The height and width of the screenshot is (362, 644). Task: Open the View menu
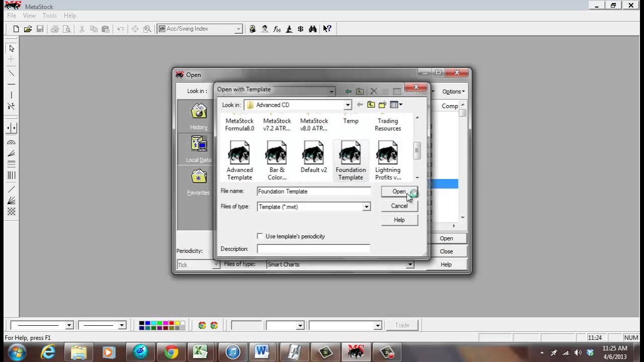pyautogui.click(x=29, y=16)
